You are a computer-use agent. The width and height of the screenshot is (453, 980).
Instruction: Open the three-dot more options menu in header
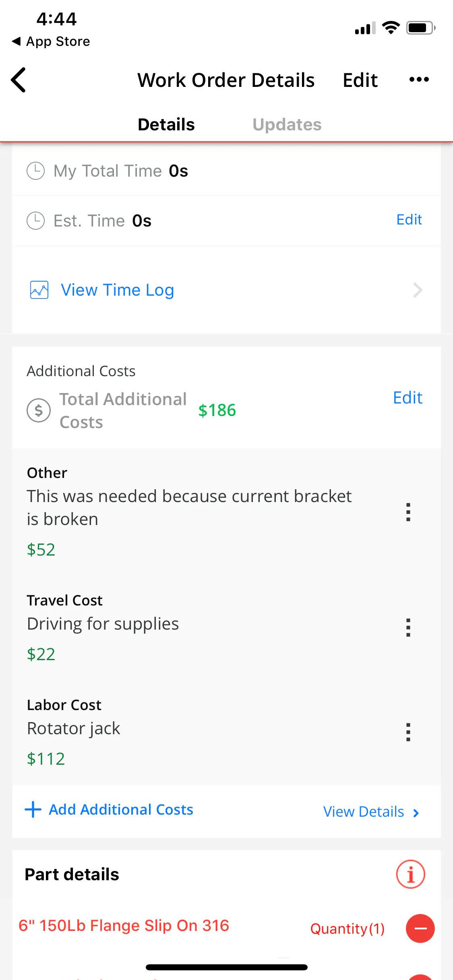click(x=419, y=80)
